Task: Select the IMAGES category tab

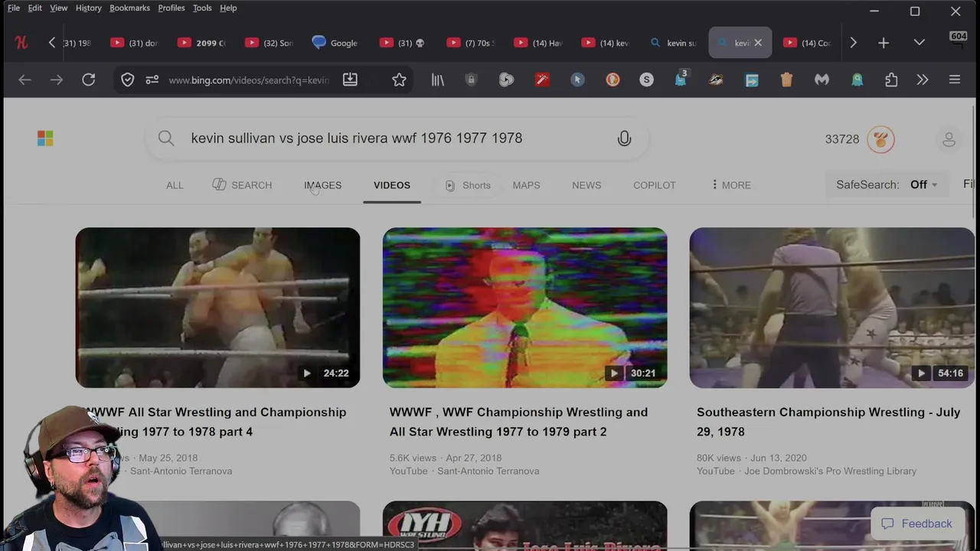Action: [322, 185]
